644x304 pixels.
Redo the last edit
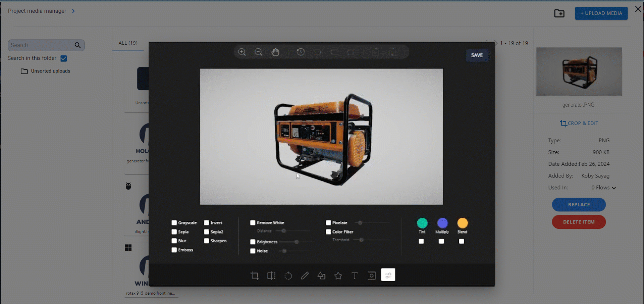pyautogui.click(x=334, y=52)
